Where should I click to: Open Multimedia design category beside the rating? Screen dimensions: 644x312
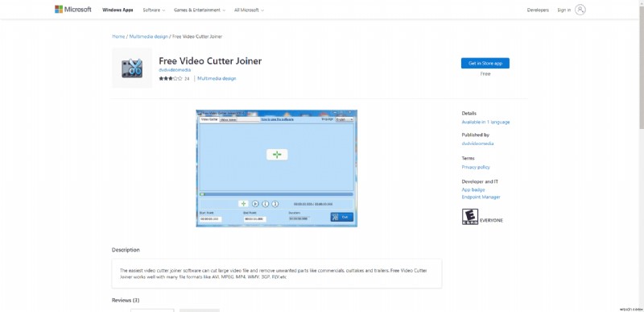click(x=217, y=78)
